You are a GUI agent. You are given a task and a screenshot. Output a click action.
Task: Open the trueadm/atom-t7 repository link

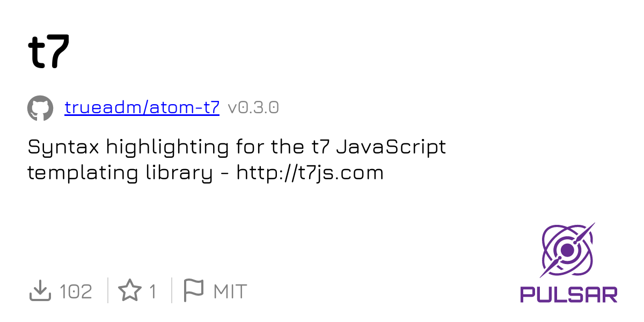(142, 108)
